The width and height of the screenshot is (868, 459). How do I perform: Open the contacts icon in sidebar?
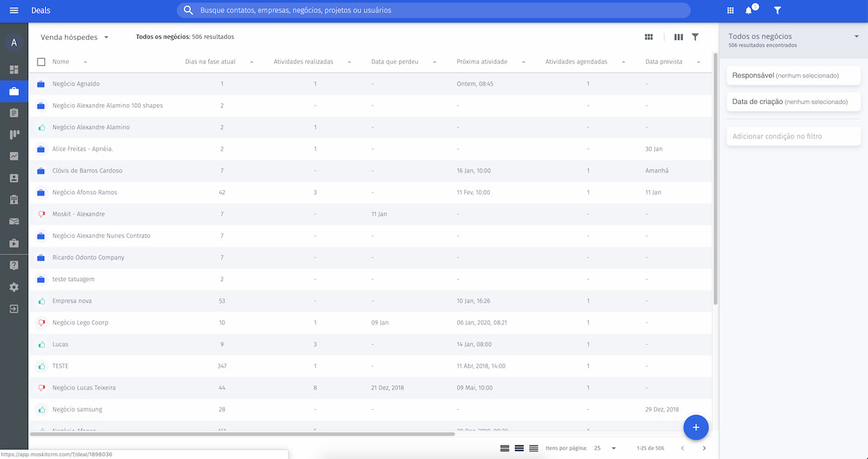coord(14,178)
